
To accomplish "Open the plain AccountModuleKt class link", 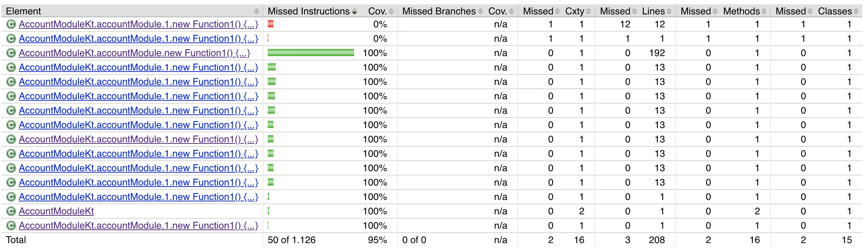I will [56, 211].
